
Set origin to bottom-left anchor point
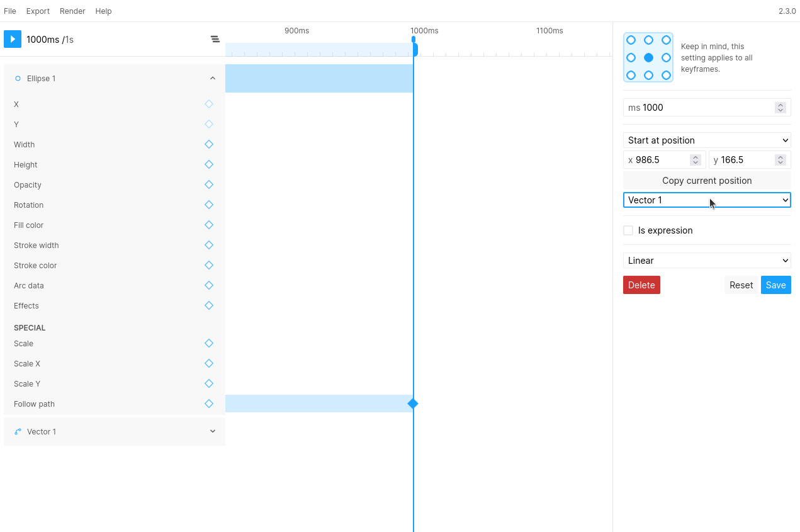point(631,76)
